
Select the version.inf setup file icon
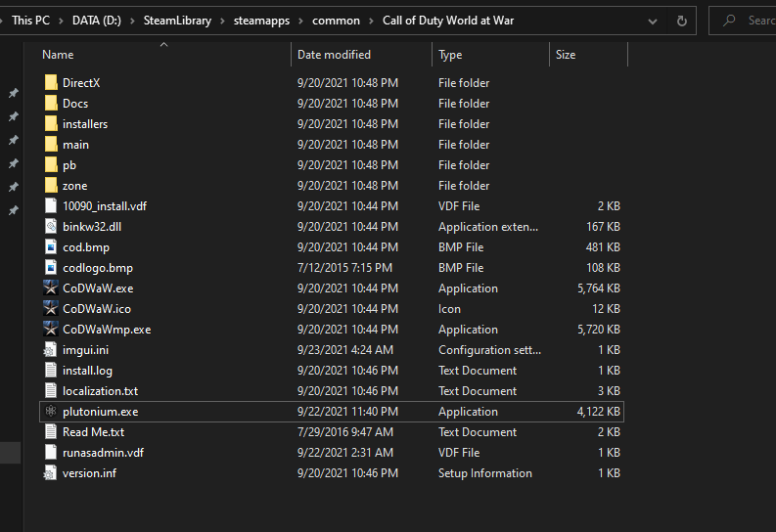52,473
